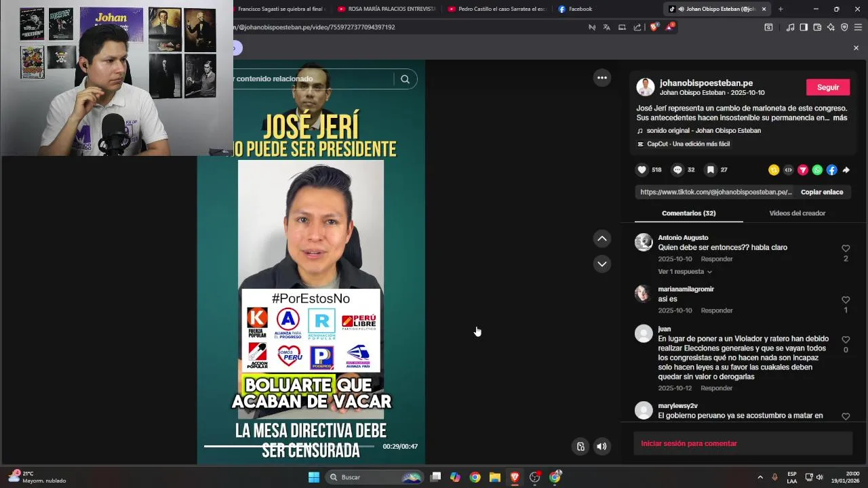
Task: Click the creator's profile avatar
Action: point(646,87)
